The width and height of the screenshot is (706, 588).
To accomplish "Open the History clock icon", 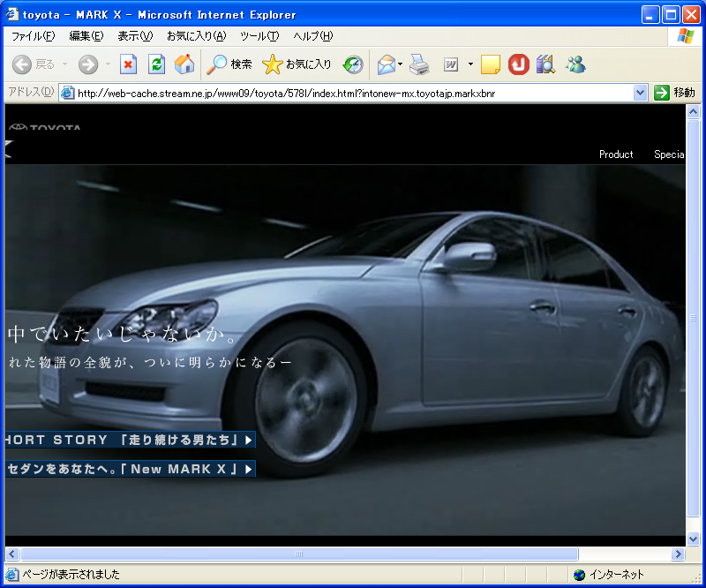I will 353,64.
